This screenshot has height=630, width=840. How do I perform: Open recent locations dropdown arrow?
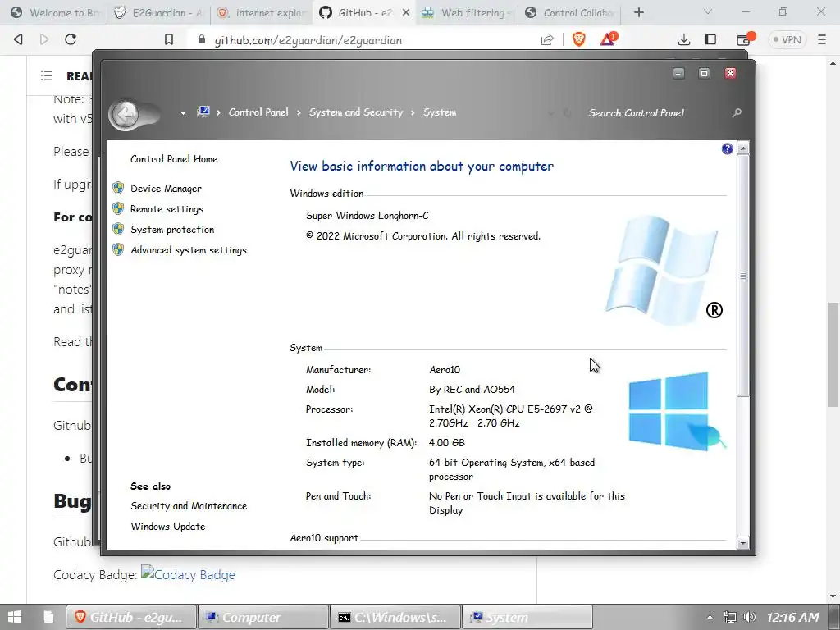[x=183, y=113]
